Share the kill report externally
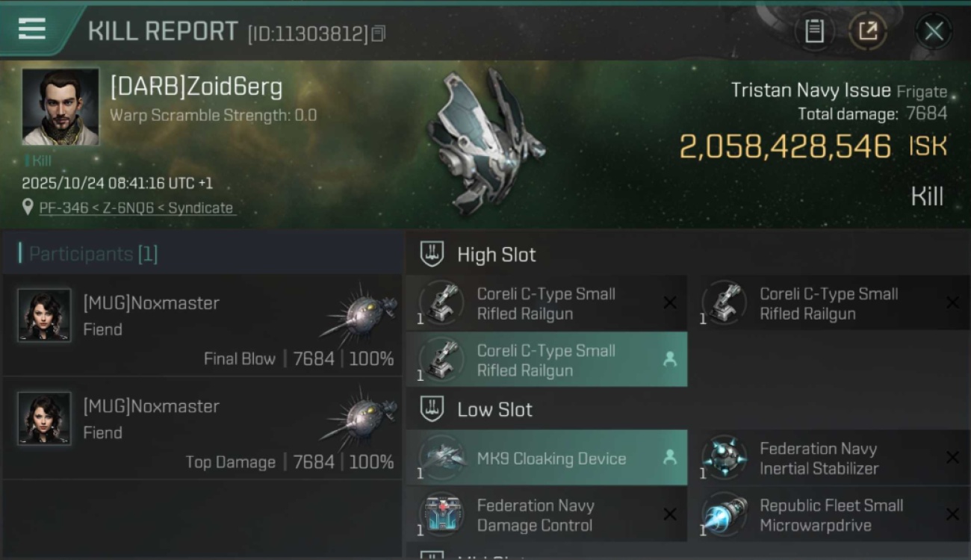971x560 pixels. pos(867,31)
